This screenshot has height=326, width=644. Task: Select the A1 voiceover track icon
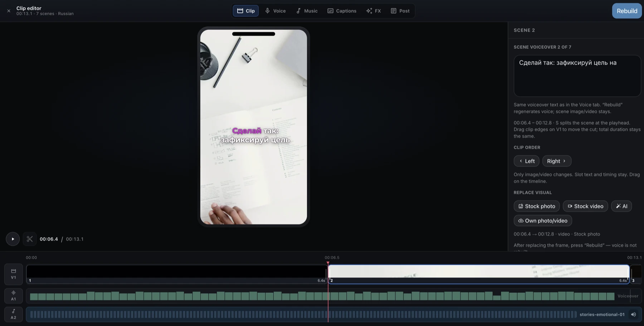tap(14, 296)
